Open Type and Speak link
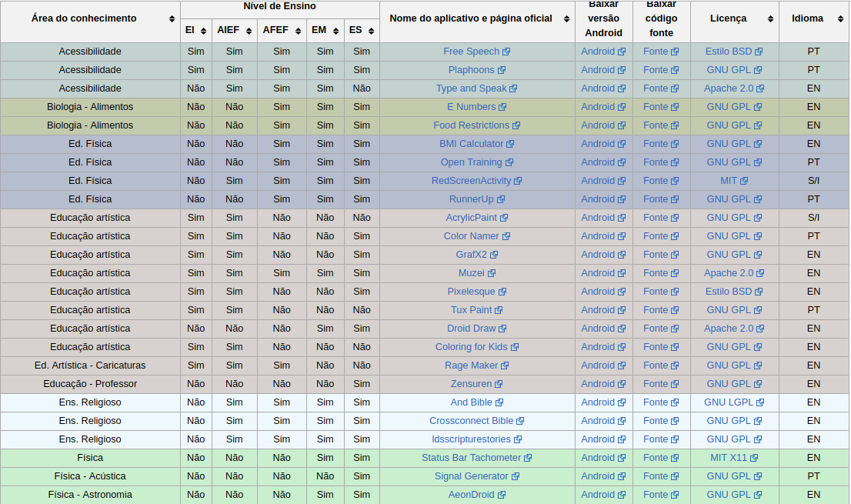This screenshot has height=504, width=851. point(476,88)
